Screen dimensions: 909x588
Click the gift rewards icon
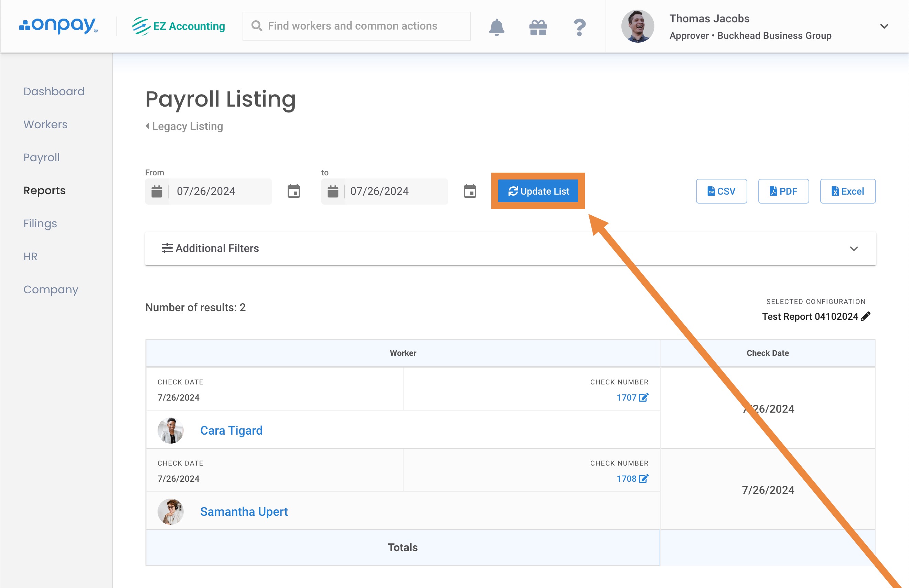(x=538, y=27)
